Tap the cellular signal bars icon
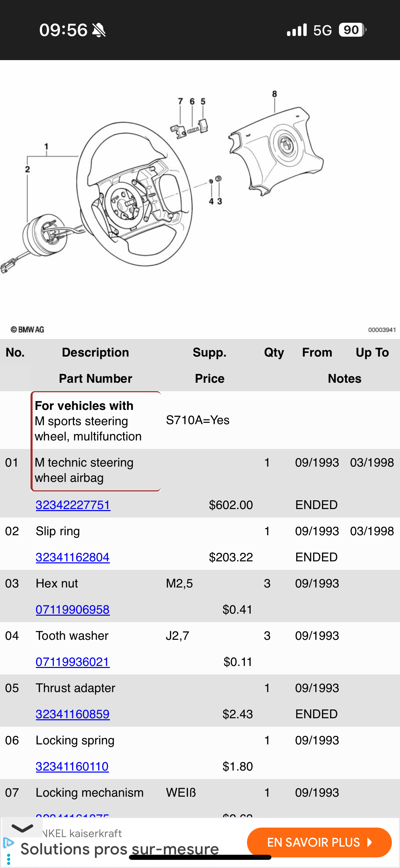The image size is (400, 868). point(297,30)
